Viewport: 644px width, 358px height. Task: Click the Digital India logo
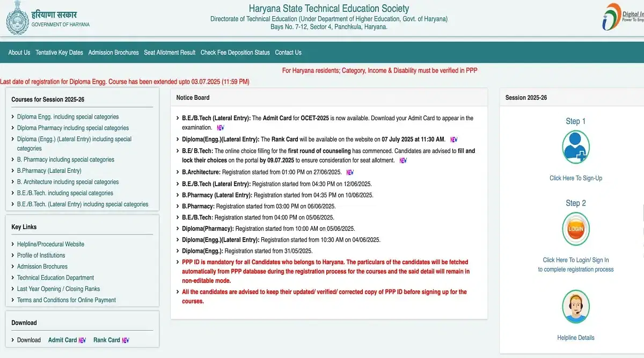pos(623,17)
